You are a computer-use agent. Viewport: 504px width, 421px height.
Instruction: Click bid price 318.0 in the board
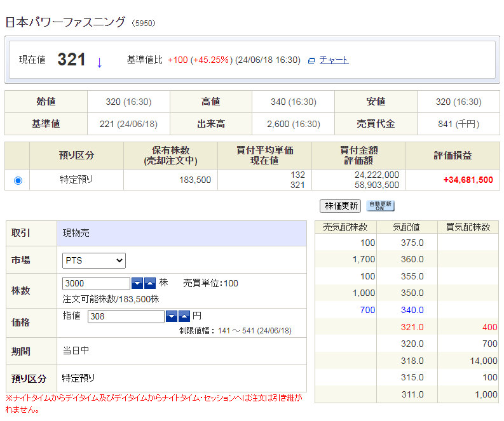tap(412, 361)
